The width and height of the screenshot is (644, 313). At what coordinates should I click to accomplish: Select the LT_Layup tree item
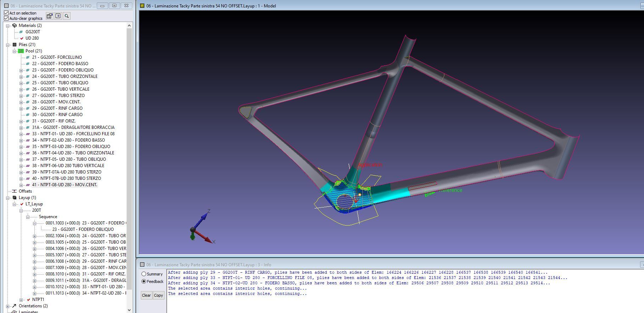[34, 204]
